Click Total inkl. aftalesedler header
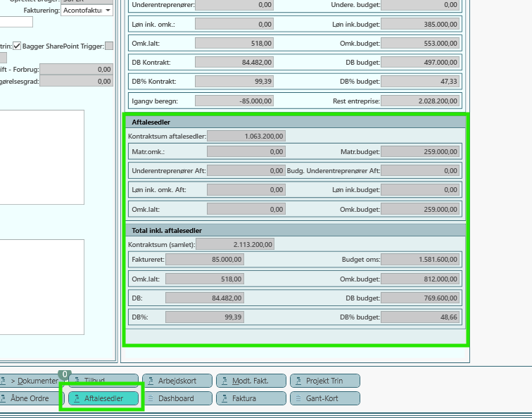532x418 pixels. (x=296, y=230)
